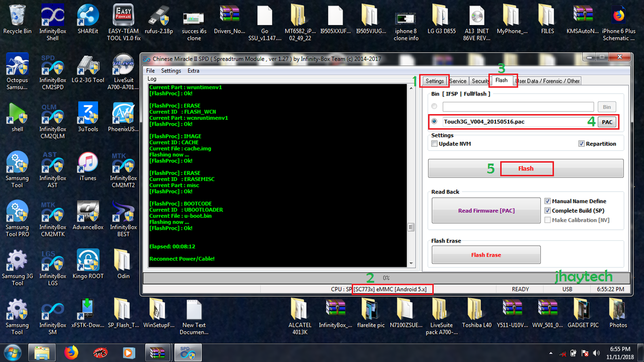Open the User Data / Forensic / Other tab
The width and height of the screenshot is (644, 362).
tap(547, 81)
